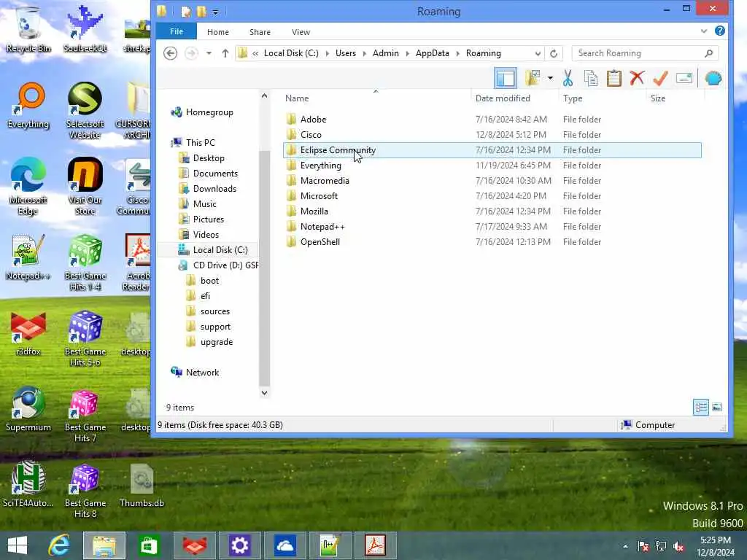The image size is (747, 560).
Task: Expand the ribbon with the chevron
Action: 704,31
